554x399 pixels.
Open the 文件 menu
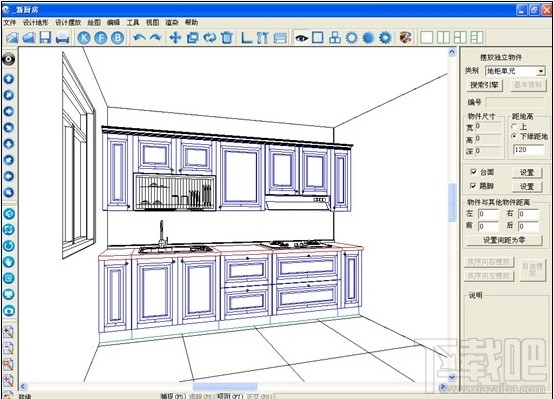click(10, 23)
